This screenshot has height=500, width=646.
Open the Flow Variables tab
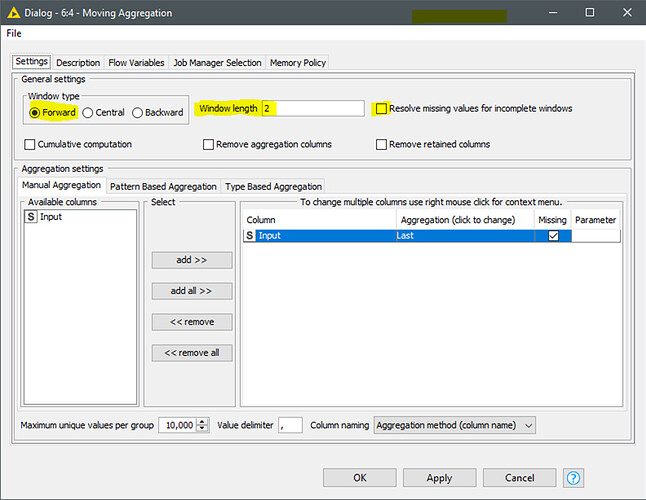coord(136,63)
